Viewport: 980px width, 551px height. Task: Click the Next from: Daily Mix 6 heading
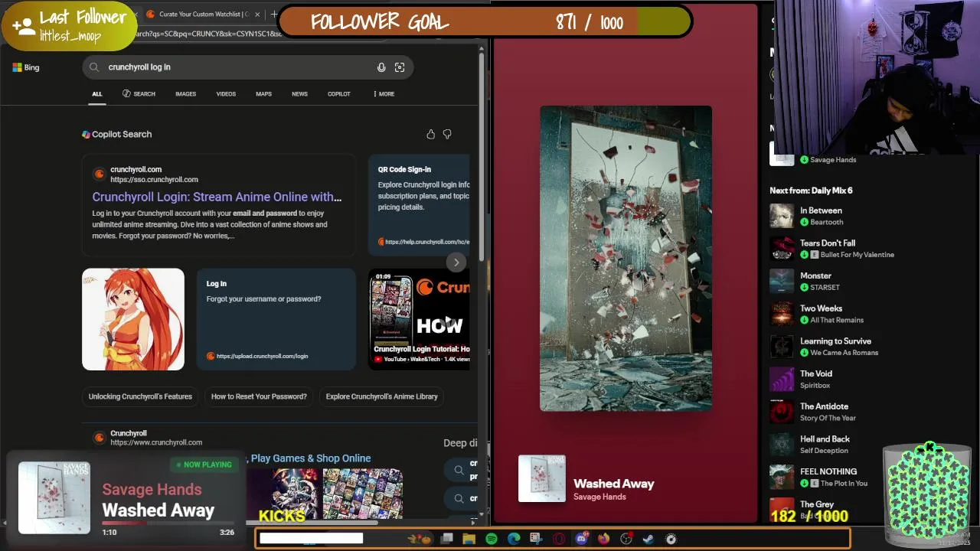811,191
